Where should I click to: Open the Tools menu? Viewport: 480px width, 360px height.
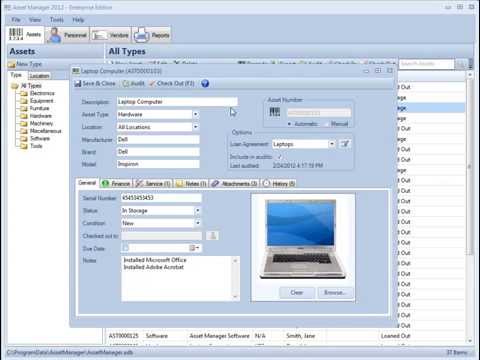(57, 20)
